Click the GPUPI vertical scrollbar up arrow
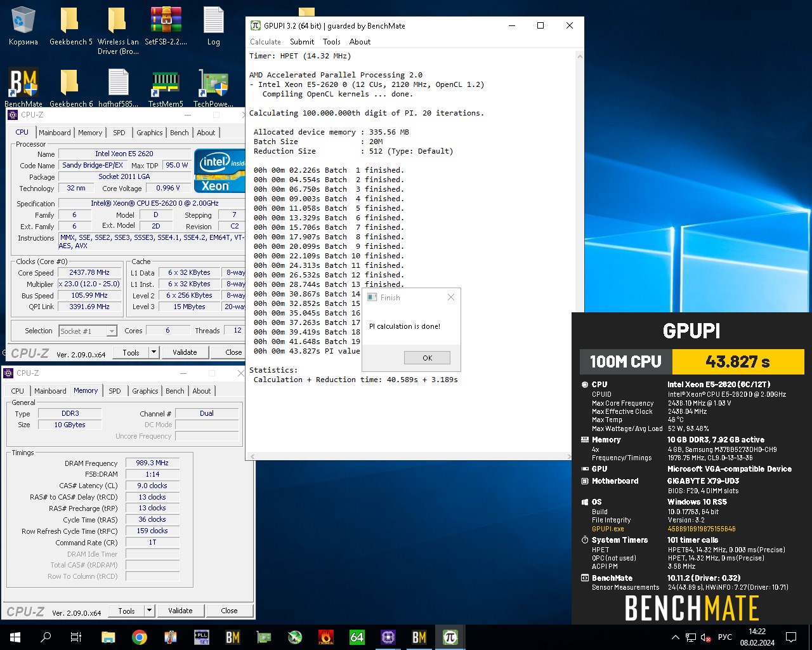This screenshot has width=812, height=650. coord(579,56)
